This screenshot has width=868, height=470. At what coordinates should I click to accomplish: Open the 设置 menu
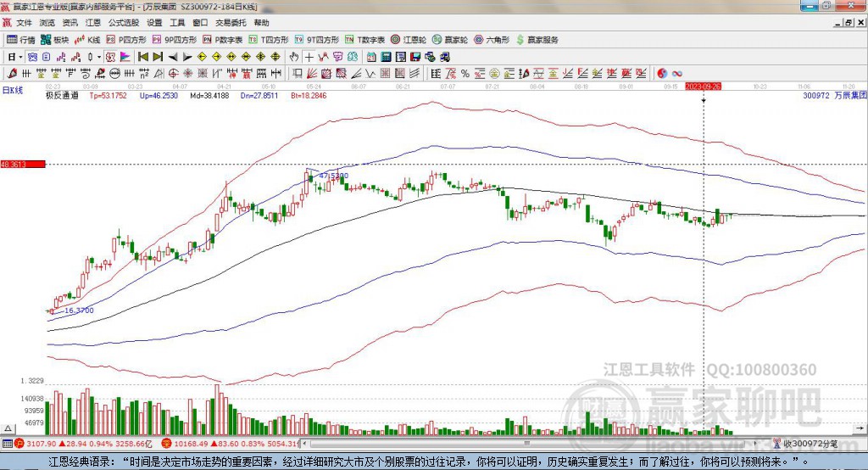(154, 23)
